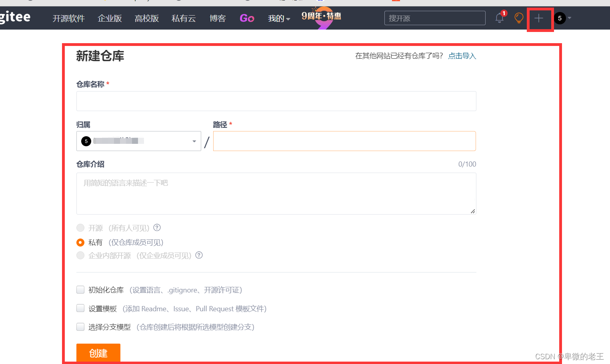This screenshot has height=364, width=610.
Task: Select the 私有 visibility radio button
Action: (80, 242)
